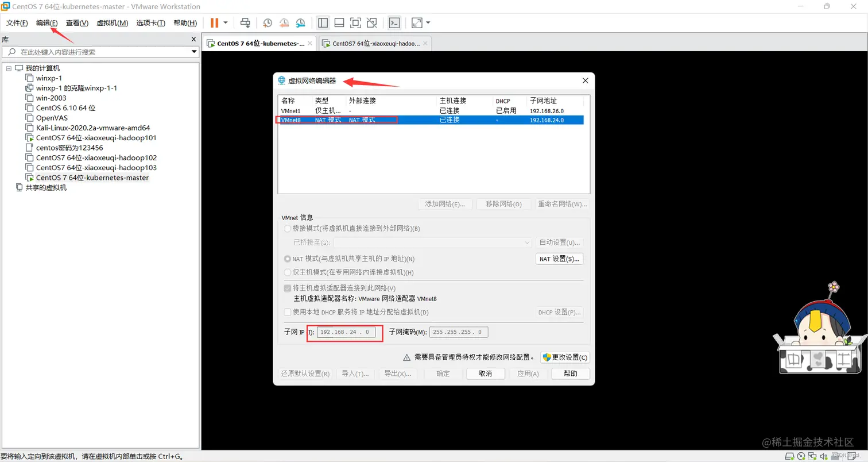Open console view with terminal icon
The width and height of the screenshot is (868, 462).
point(394,22)
